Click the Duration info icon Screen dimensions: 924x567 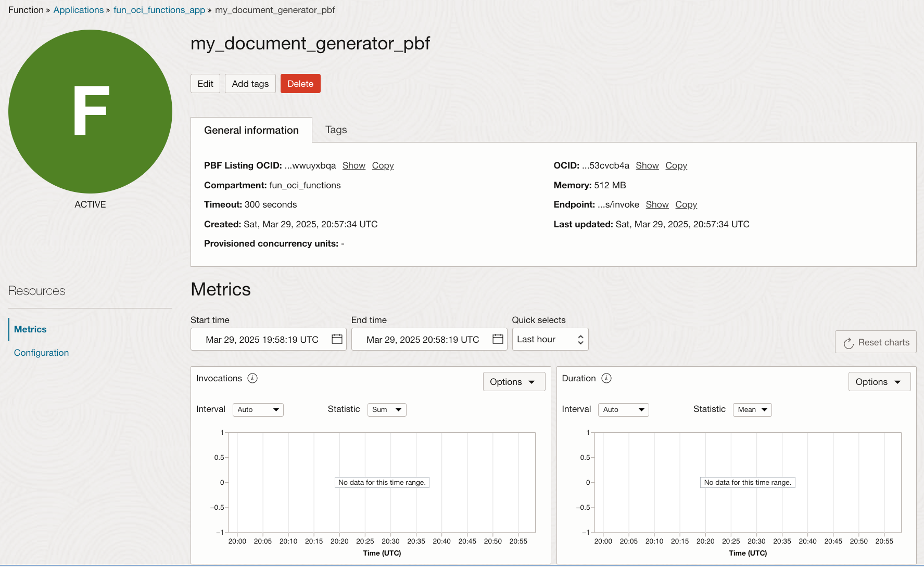[606, 378]
